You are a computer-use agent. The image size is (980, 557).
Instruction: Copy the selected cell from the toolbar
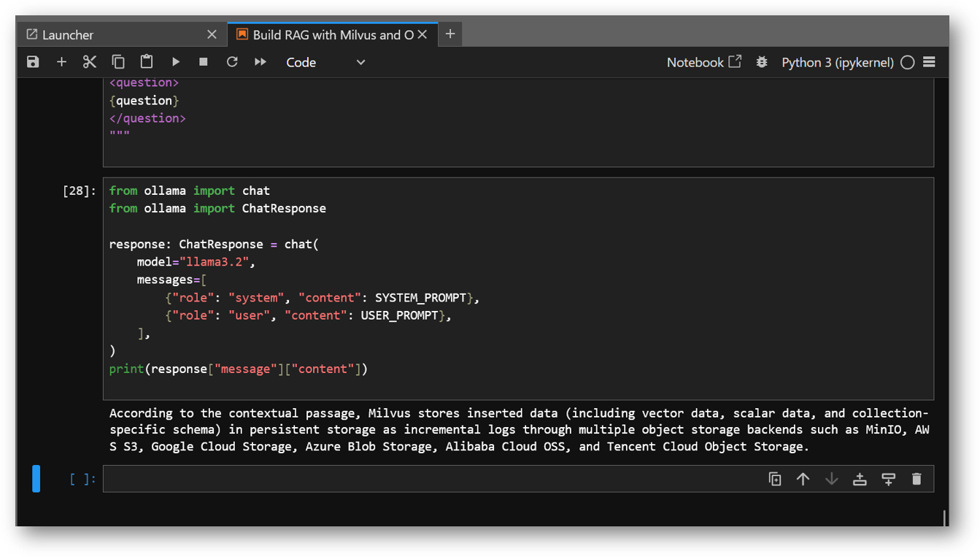[118, 62]
